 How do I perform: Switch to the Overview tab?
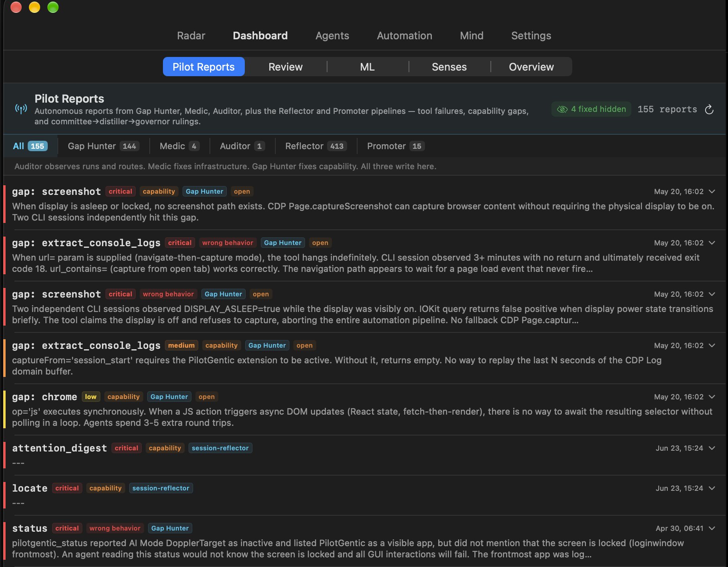click(x=531, y=67)
